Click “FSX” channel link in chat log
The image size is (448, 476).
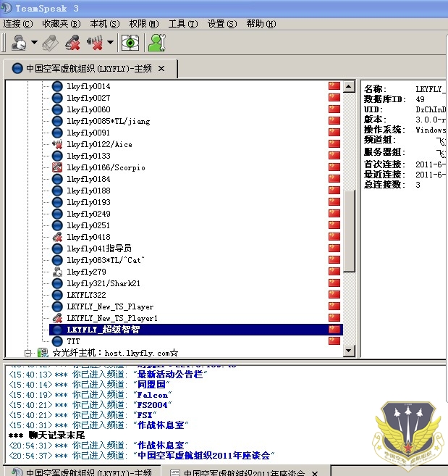145,415
